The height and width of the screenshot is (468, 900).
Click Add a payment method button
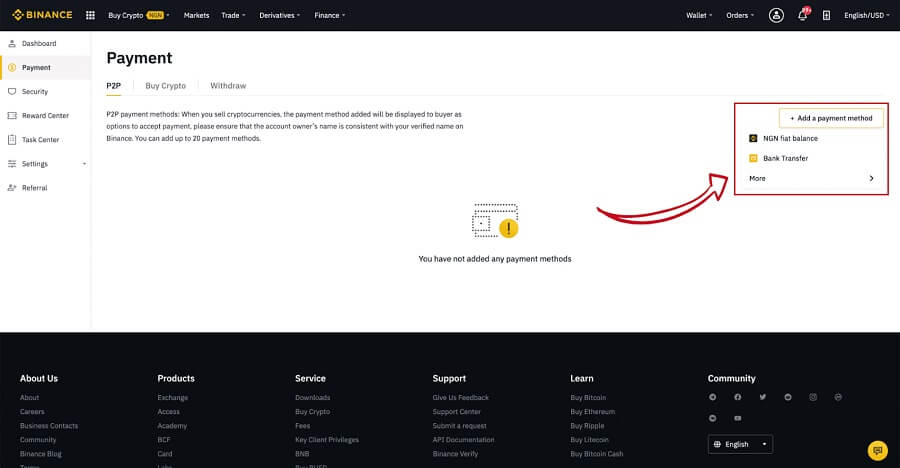831,118
